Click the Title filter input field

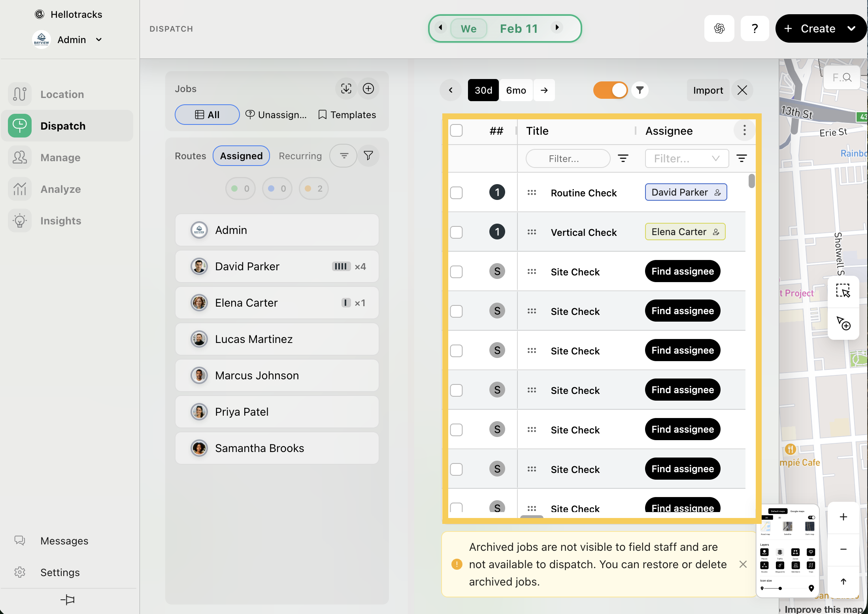coord(568,158)
